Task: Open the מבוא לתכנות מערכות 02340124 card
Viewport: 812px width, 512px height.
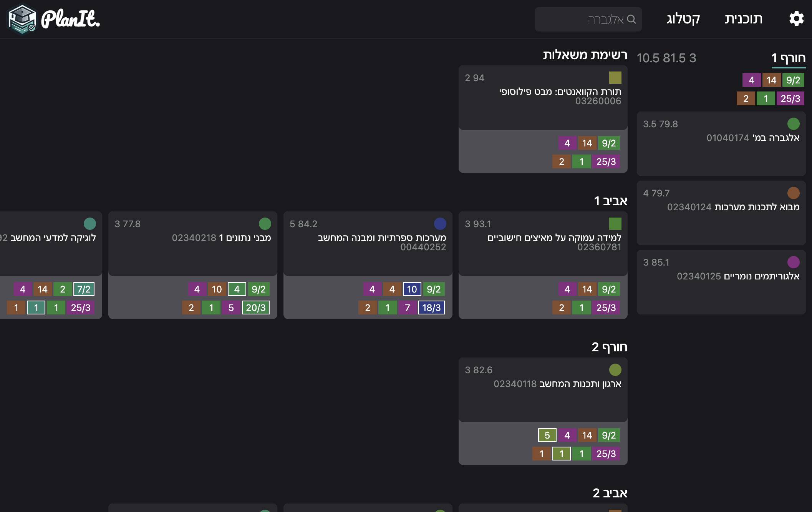Action: [x=721, y=213]
